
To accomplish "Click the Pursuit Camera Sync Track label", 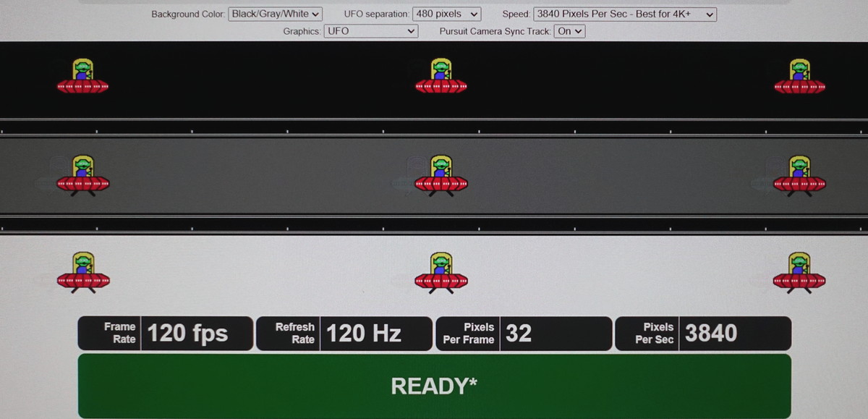I will (x=495, y=32).
